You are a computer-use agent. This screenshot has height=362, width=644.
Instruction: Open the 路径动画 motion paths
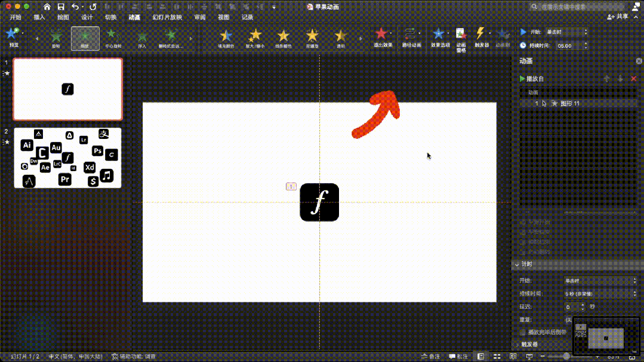click(x=411, y=38)
